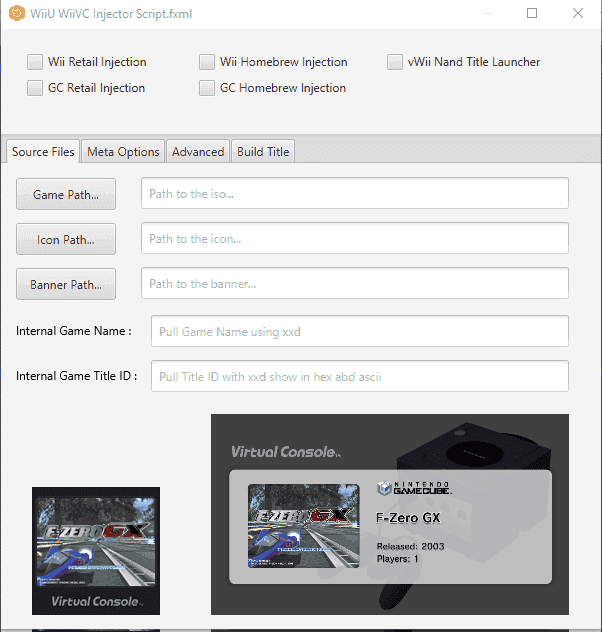Click the Icon Path... button
Screen dimensions: 602x632
pos(66,239)
